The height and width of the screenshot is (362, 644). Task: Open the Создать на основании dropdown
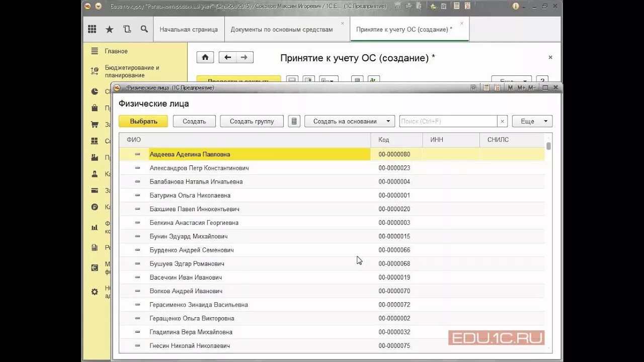pos(350,121)
